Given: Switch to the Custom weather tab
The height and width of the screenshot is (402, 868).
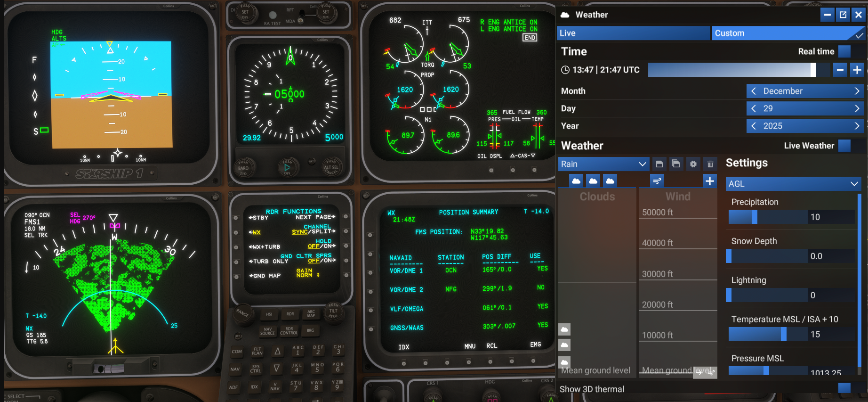Looking at the screenshot, I should click(x=788, y=33).
